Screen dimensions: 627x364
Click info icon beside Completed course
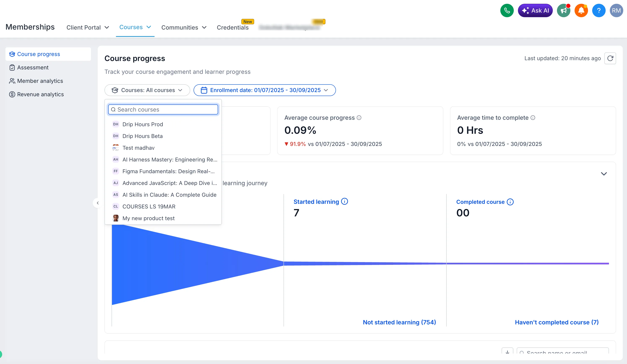pyautogui.click(x=510, y=202)
